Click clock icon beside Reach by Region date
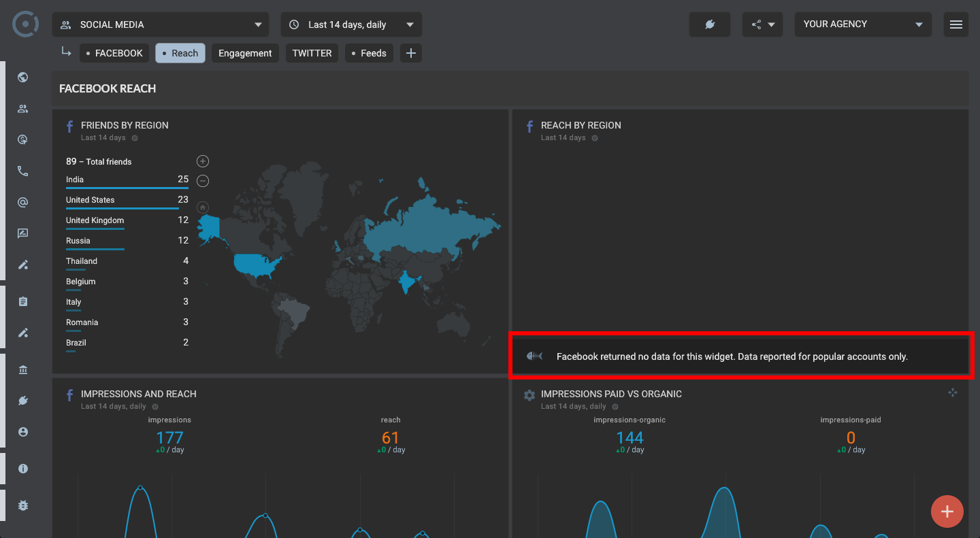 tap(595, 138)
